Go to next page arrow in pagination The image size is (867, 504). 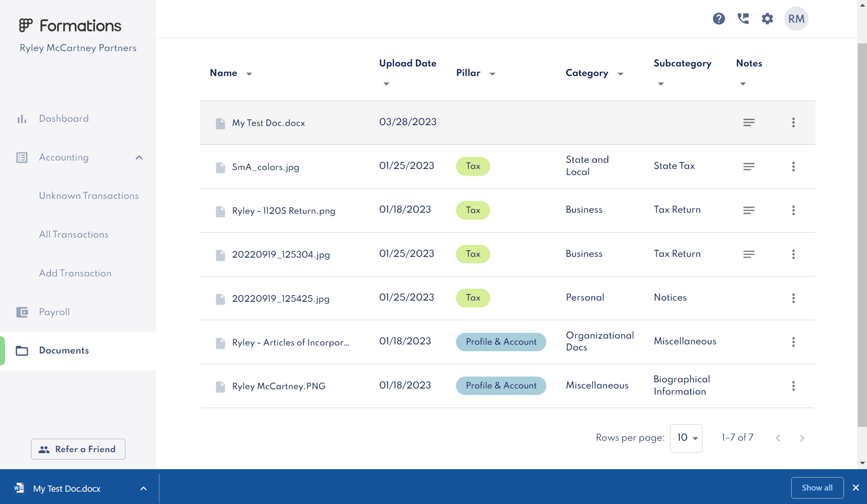[x=802, y=438]
